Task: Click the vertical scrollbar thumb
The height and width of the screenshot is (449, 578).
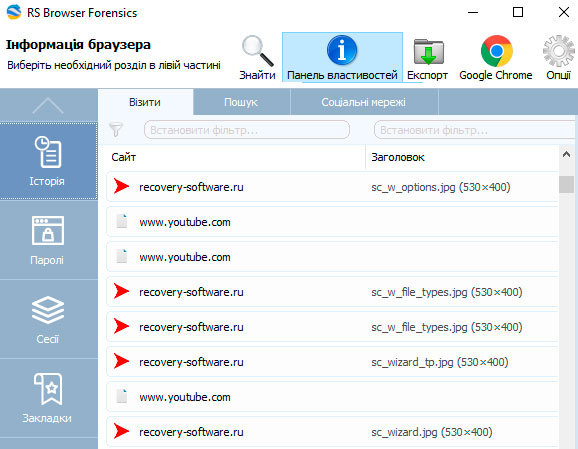Action: pyautogui.click(x=566, y=184)
